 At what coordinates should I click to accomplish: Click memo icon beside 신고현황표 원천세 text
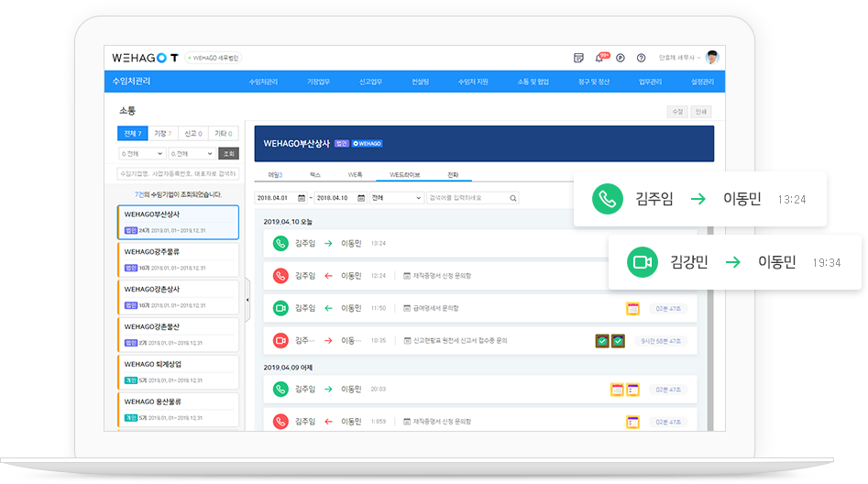click(407, 340)
